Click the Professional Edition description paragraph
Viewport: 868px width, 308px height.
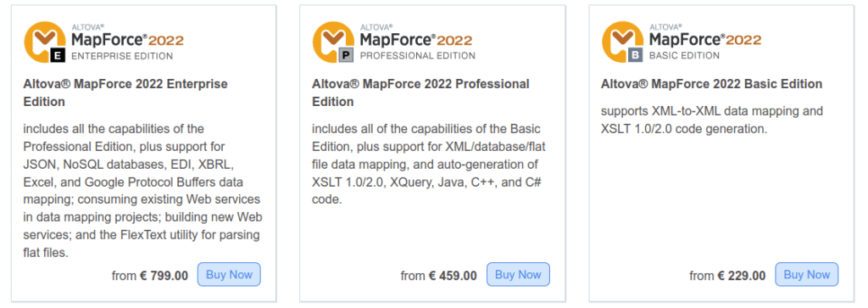pos(430,164)
